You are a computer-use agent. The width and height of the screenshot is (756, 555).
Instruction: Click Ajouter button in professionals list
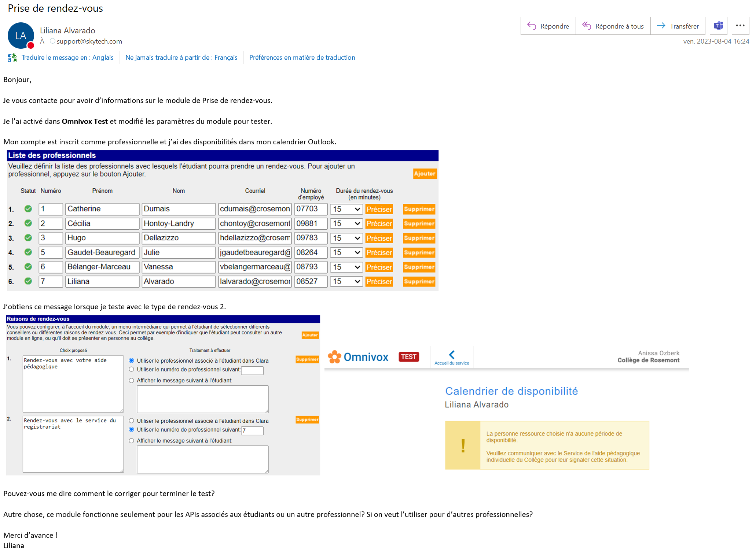[x=425, y=174]
